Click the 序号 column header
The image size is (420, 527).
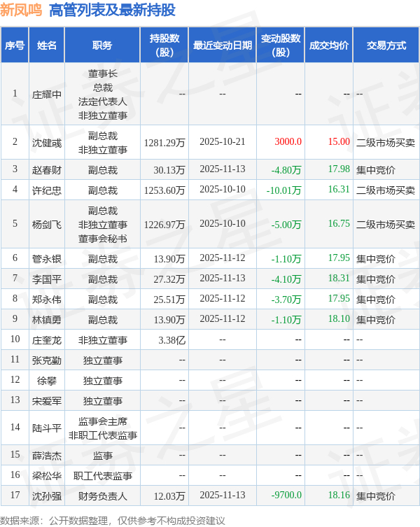15,45
